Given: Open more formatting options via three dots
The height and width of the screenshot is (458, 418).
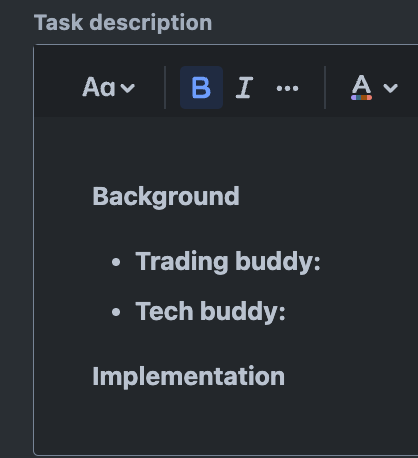Looking at the screenshot, I should coord(287,88).
